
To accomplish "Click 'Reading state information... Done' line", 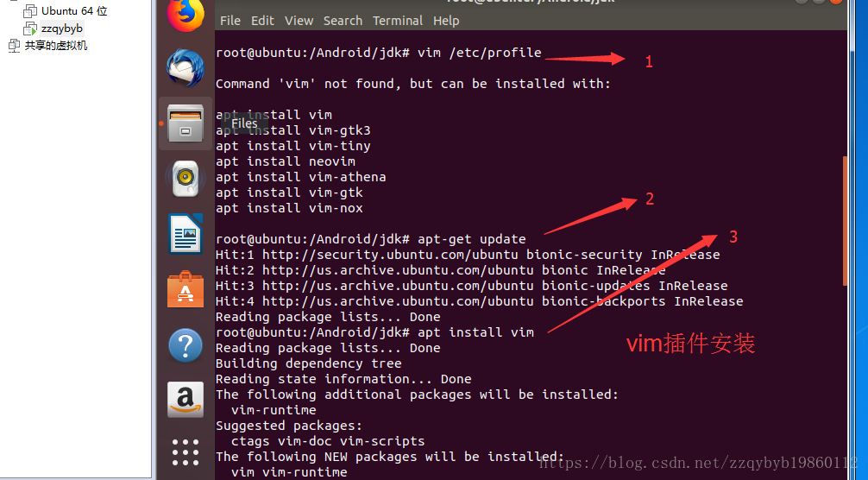I will (x=343, y=379).
